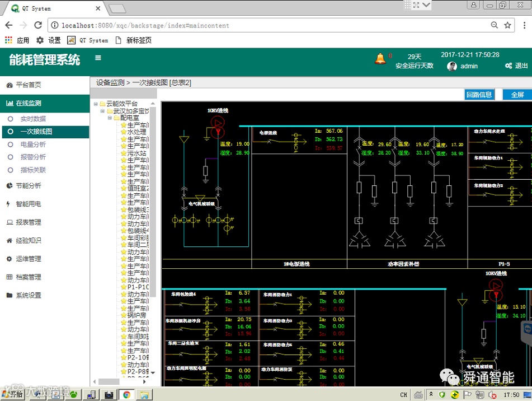Click the admin user avatar
Viewport: 532px width, 401px height.
pos(452,66)
